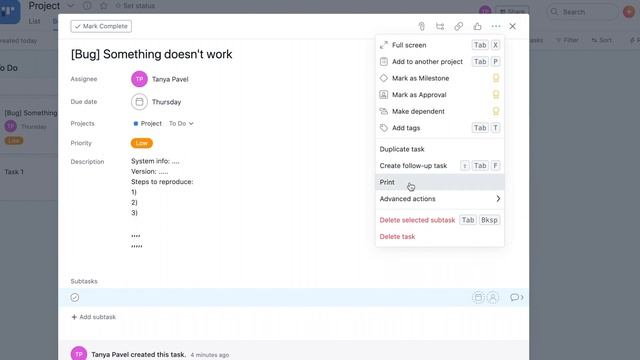640x360 pixels.
Task: Click the Sort button in the board toolbar
Action: coord(602,40)
